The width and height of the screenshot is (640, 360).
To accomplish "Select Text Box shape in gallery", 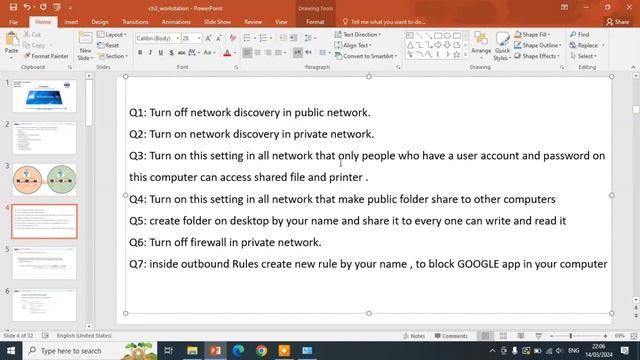I will click(x=410, y=36).
